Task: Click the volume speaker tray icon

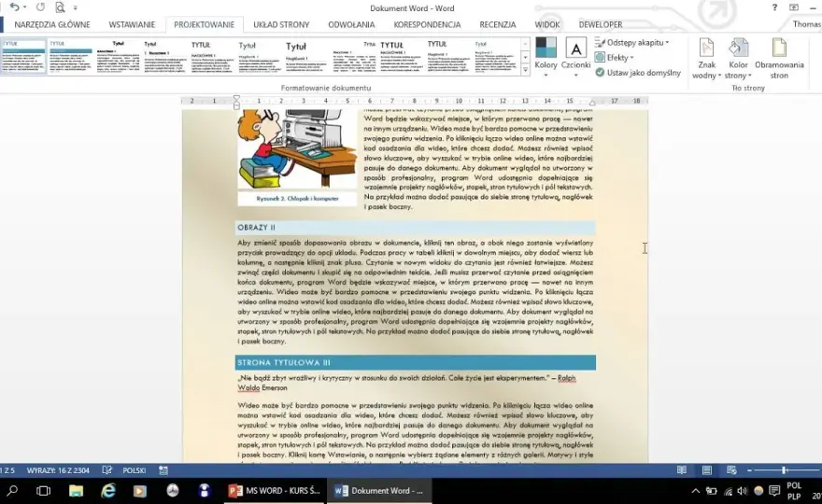Action: [742, 491]
